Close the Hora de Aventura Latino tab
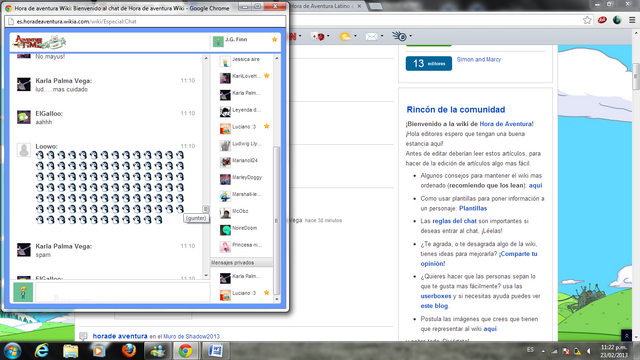 [x=359, y=6]
